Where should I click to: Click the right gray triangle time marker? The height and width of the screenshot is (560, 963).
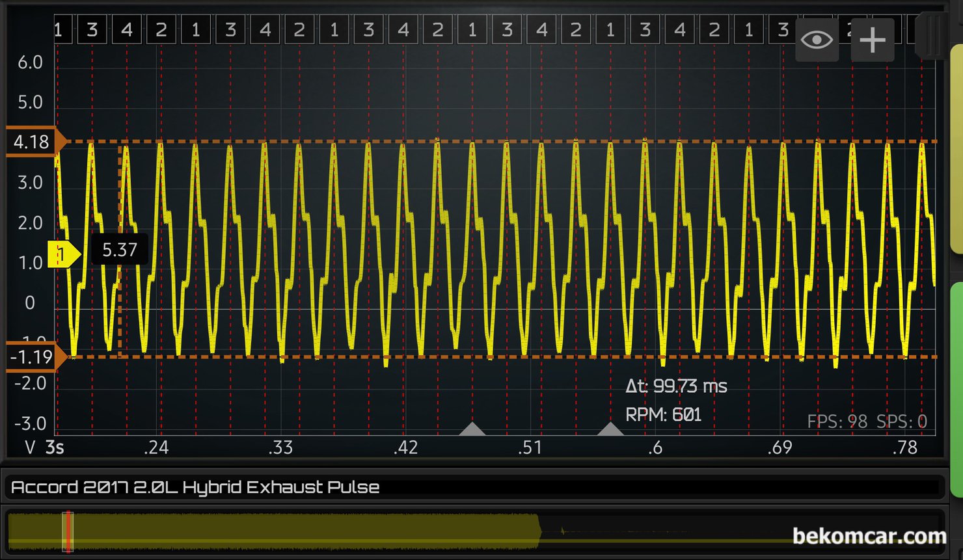(x=610, y=429)
